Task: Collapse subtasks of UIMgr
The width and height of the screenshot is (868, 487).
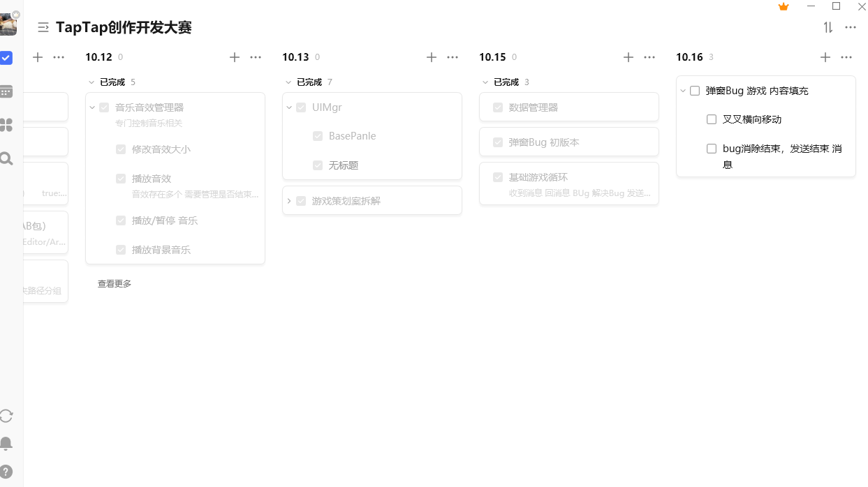Action: click(x=289, y=107)
